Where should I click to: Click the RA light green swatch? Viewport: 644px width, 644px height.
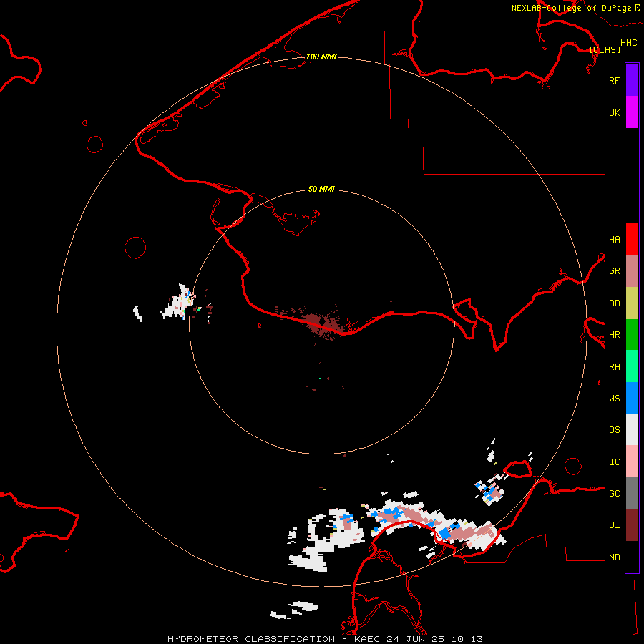pos(632,366)
